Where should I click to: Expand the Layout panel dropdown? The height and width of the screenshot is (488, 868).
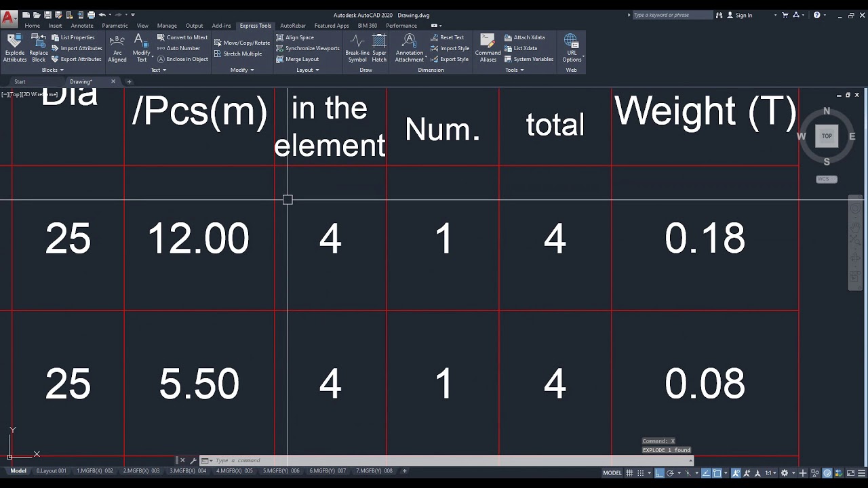pos(307,70)
